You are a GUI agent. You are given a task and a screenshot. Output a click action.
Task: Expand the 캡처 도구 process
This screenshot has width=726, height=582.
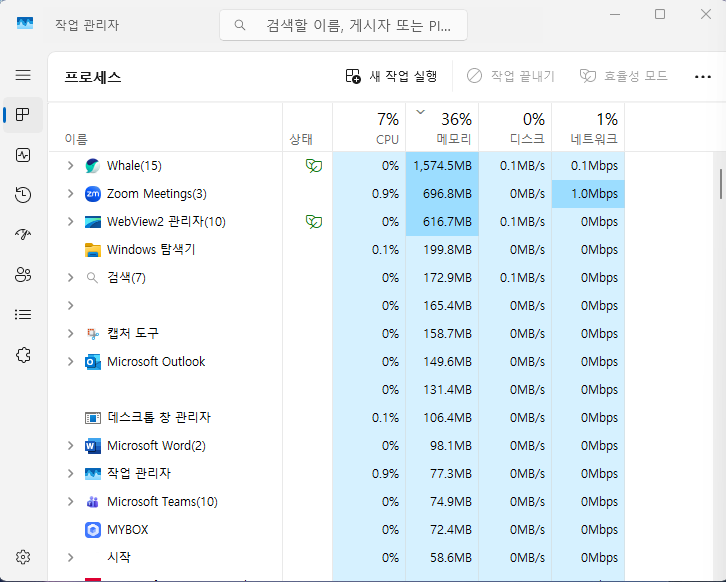click(x=70, y=333)
